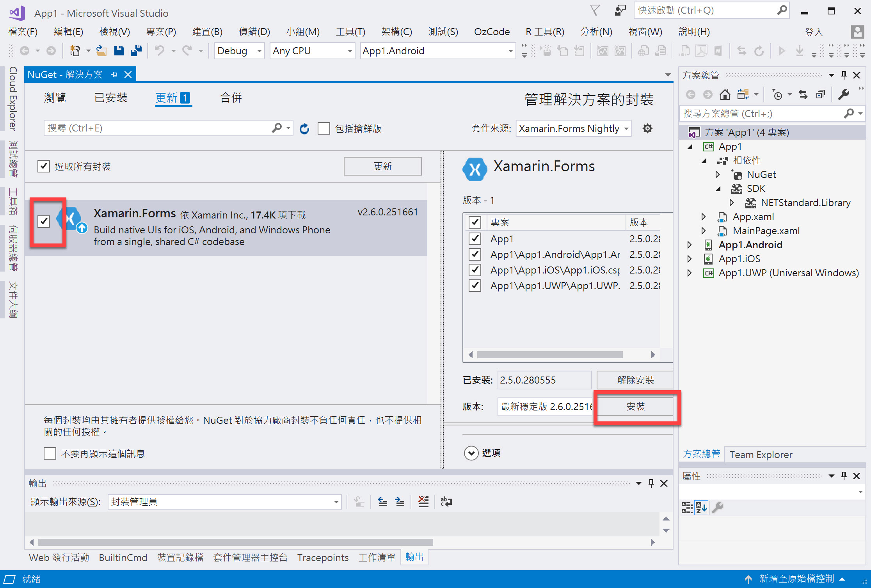Open the output source dropdown
The width and height of the screenshot is (871, 588).
[x=224, y=502]
